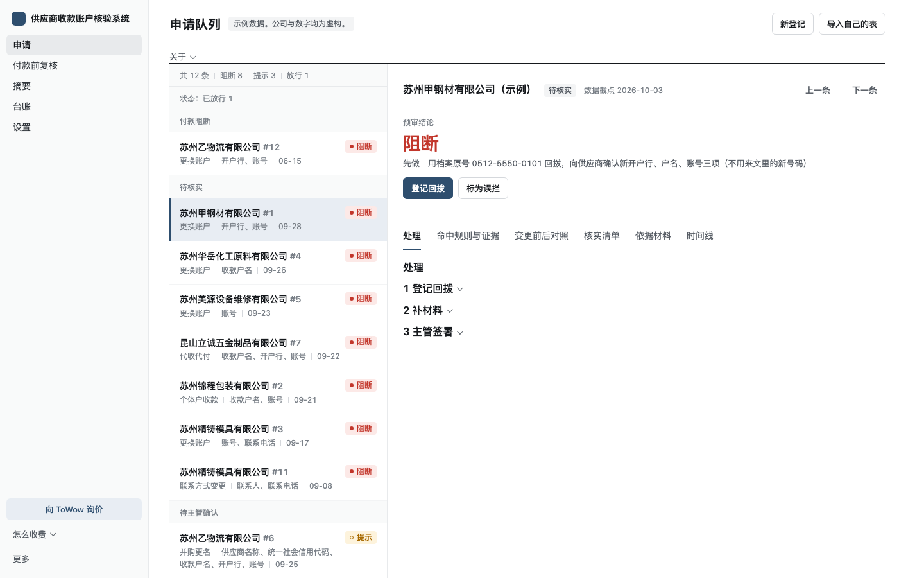Open 苏州精铸模具有限公司 #11 application
Screen dimensions: 924x578
(x=278, y=478)
